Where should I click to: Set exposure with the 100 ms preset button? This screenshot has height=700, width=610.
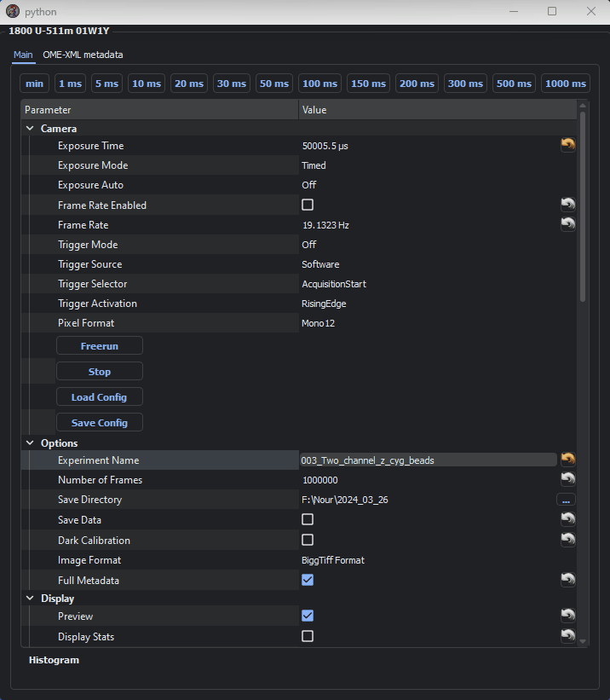point(320,84)
